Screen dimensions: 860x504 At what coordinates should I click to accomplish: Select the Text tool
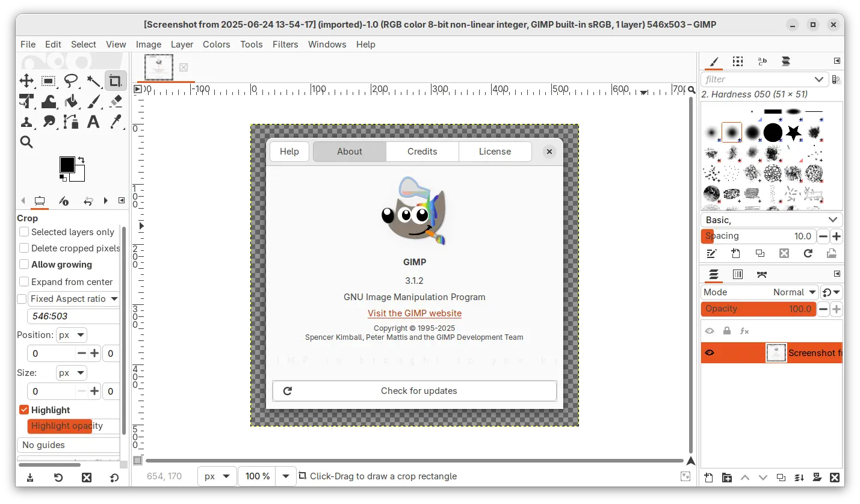pos(93,121)
